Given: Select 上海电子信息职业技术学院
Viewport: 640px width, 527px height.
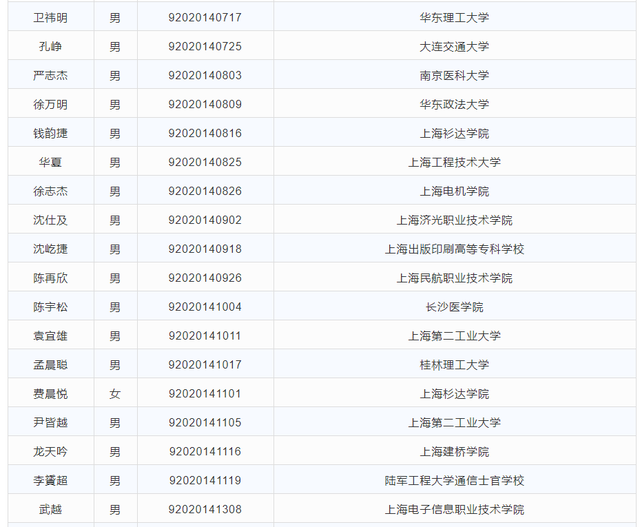Looking at the screenshot, I should click(454, 509).
